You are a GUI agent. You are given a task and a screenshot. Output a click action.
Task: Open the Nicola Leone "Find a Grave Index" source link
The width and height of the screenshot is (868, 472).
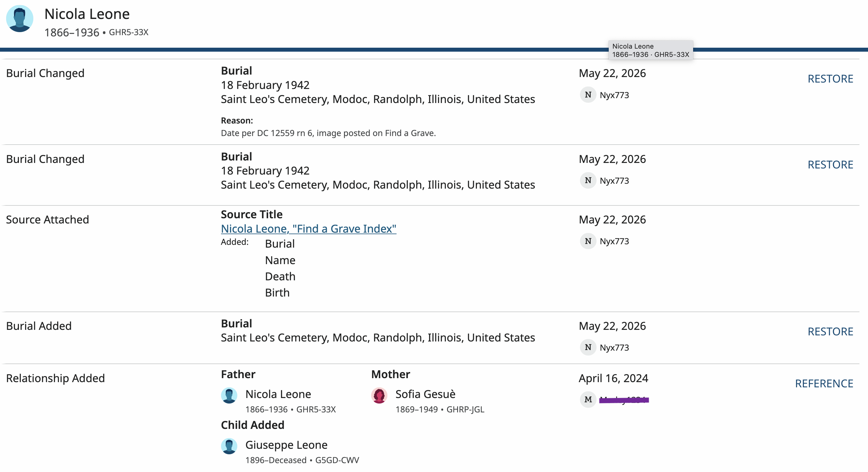pyautogui.click(x=308, y=229)
